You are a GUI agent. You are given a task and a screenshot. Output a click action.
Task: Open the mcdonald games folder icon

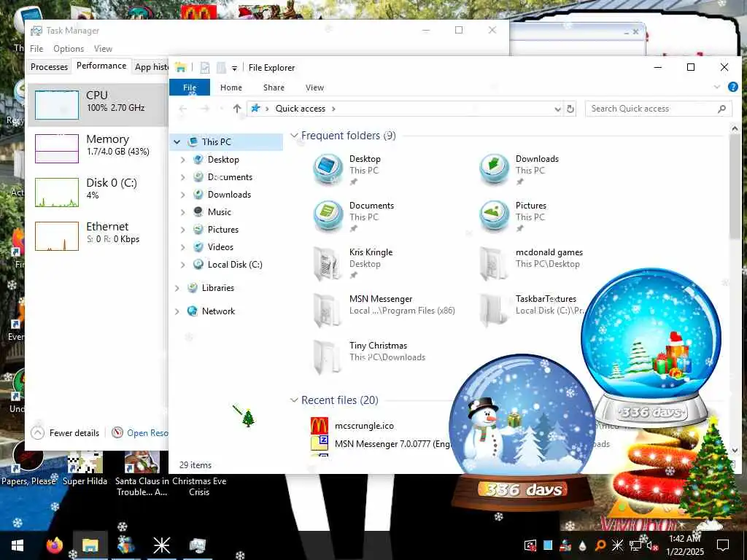(494, 262)
